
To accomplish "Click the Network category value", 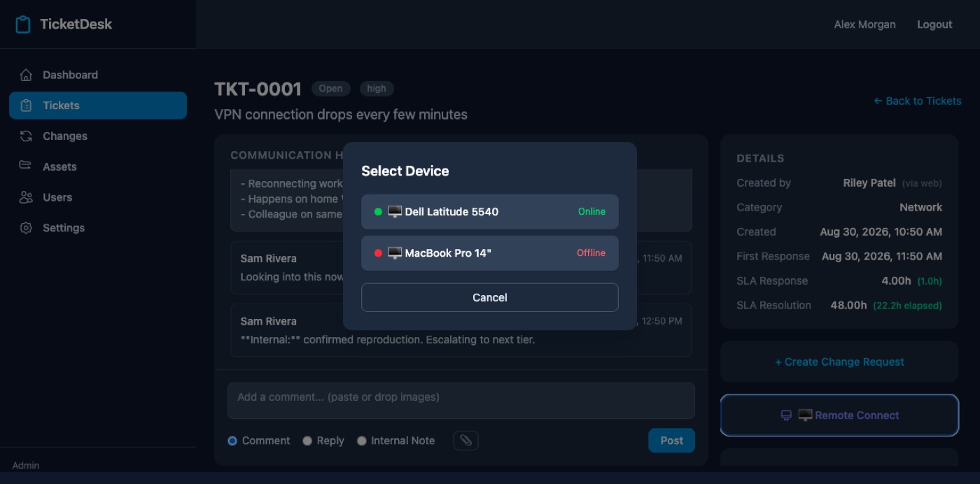I will pyautogui.click(x=920, y=208).
